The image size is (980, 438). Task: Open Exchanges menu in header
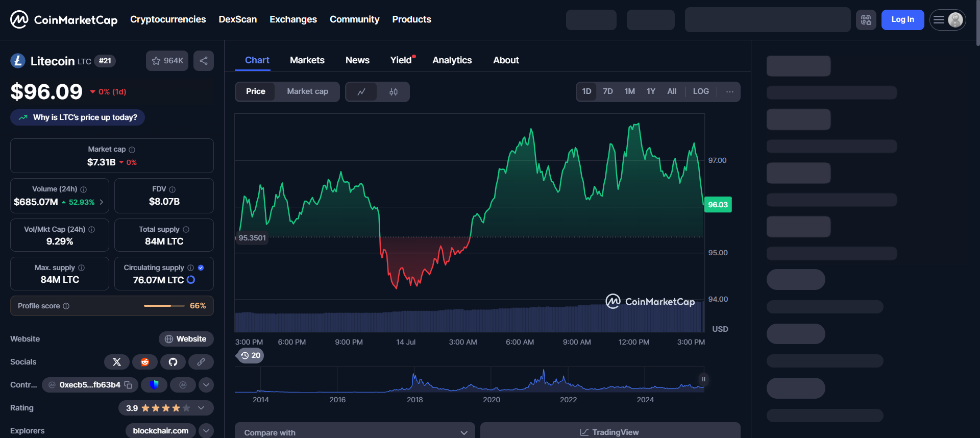pos(293,19)
